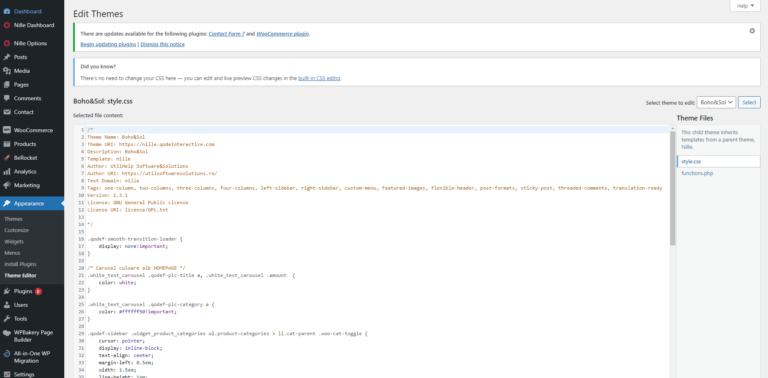The width and height of the screenshot is (768, 378).
Task: Click Dismiss this notice link
Action: click(x=163, y=44)
